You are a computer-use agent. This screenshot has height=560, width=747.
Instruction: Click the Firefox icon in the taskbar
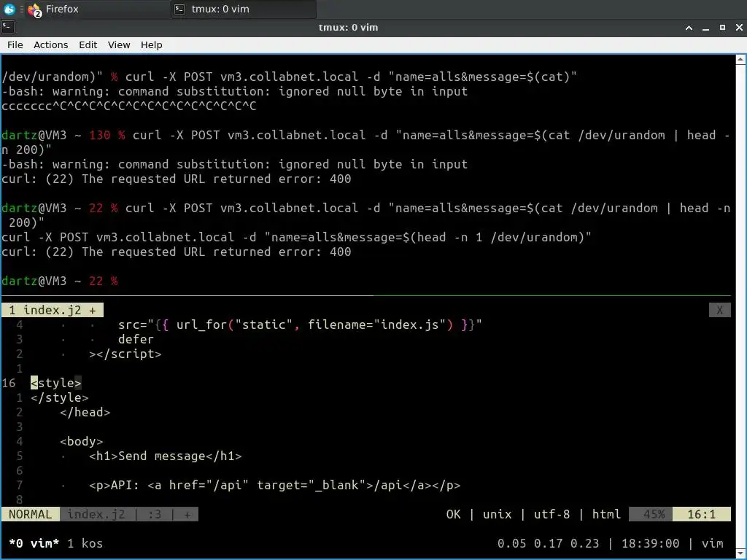[x=34, y=9]
